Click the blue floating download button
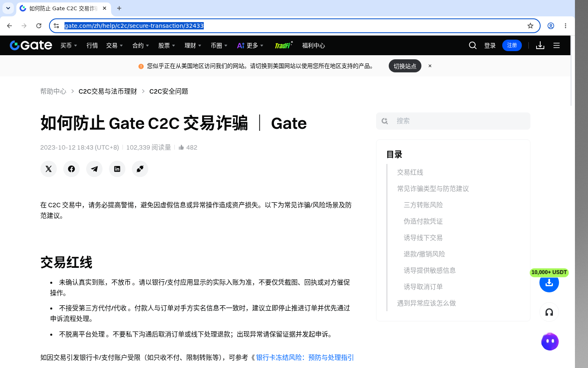 click(x=549, y=283)
